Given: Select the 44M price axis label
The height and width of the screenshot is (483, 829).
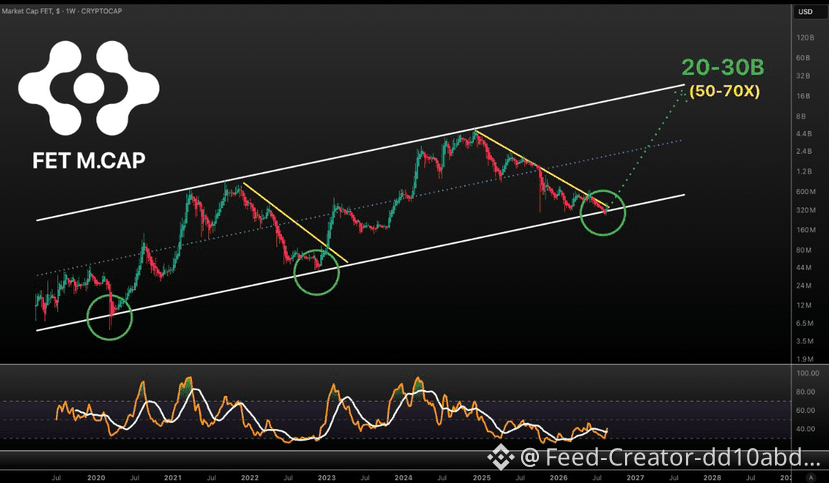Looking at the screenshot, I should click(x=804, y=267).
